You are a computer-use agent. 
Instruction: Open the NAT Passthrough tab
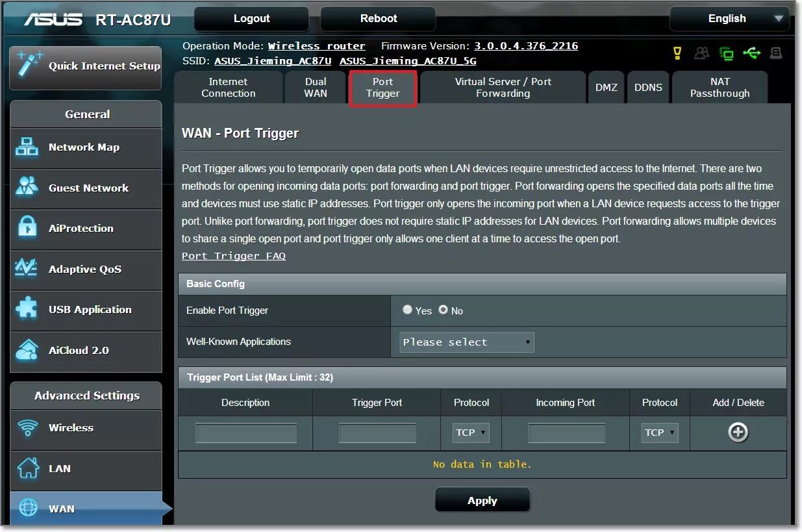[x=720, y=88]
